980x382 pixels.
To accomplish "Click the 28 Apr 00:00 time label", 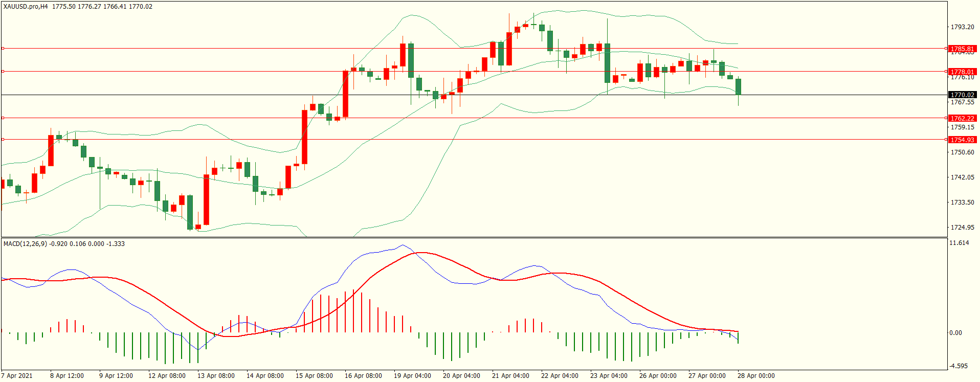I will tap(756, 376).
